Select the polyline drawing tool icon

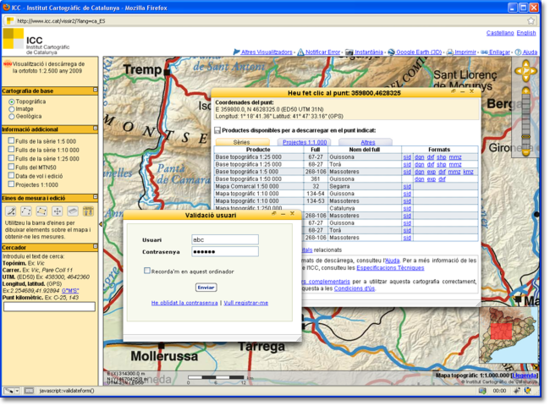tap(26, 211)
